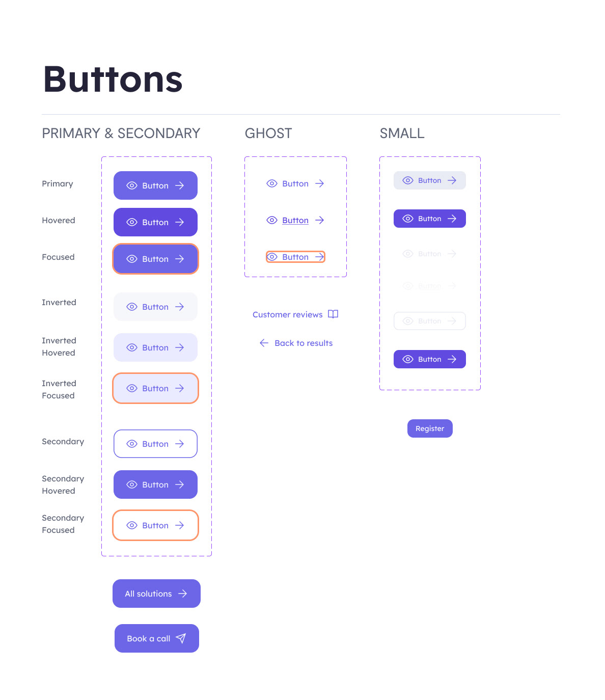Click the Inverted Focused button with orange outline
The width and height of the screenshot is (605, 700).
coord(155,388)
